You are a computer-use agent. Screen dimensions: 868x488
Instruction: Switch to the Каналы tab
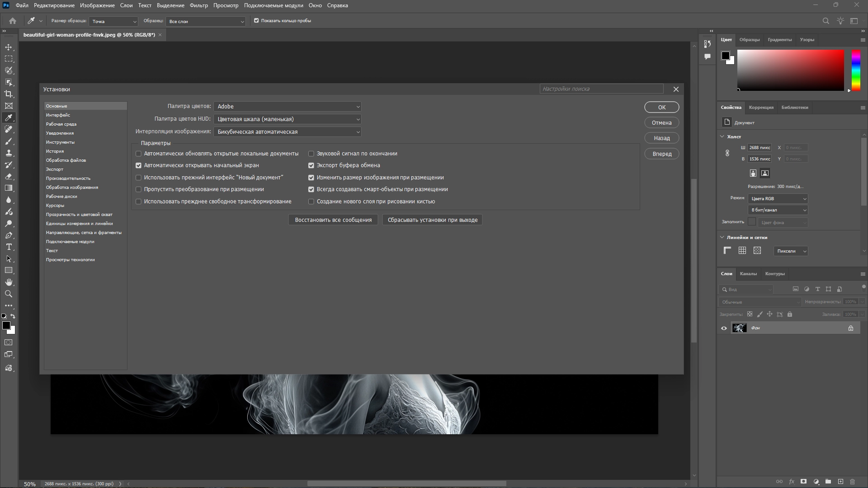748,274
